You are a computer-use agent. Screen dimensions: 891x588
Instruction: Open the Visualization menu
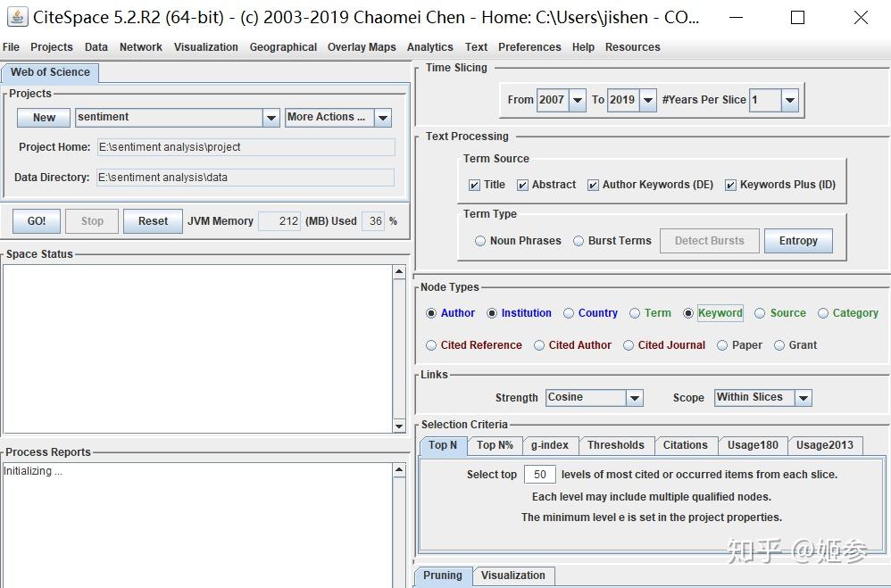205,47
